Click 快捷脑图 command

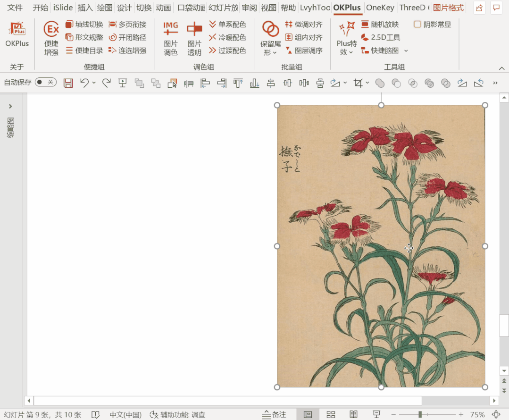(x=380, y=50)
